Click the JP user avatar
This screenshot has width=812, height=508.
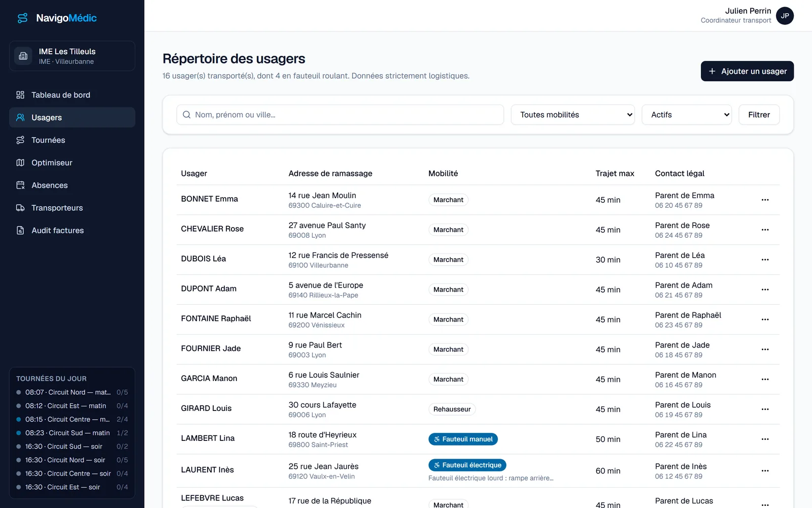point(785,16)
